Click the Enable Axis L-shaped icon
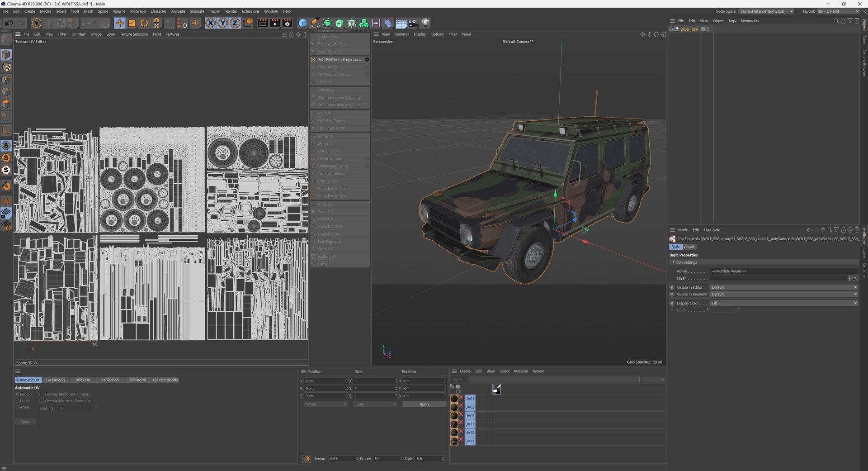The image size is (868, 471). pyautogui.click(x=6, y=130)
